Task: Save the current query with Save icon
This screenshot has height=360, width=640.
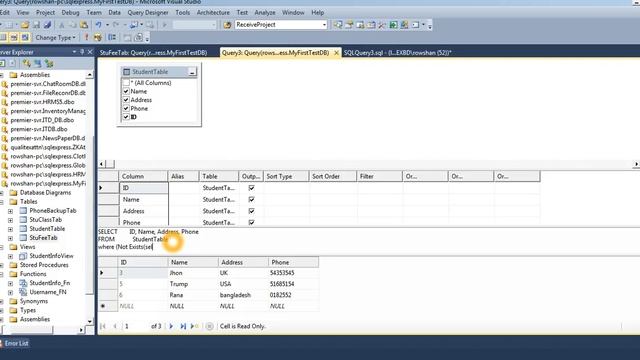Action: tap(36, 25)
